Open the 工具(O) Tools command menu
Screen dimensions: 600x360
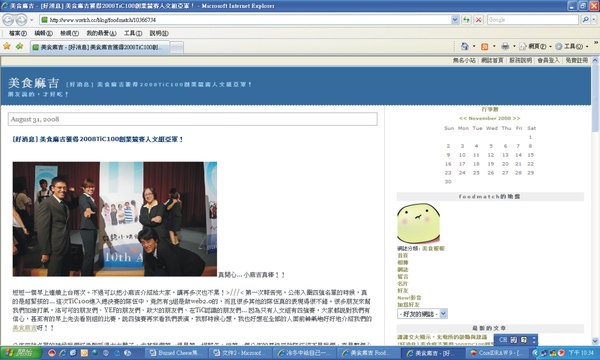pos(572,47)
